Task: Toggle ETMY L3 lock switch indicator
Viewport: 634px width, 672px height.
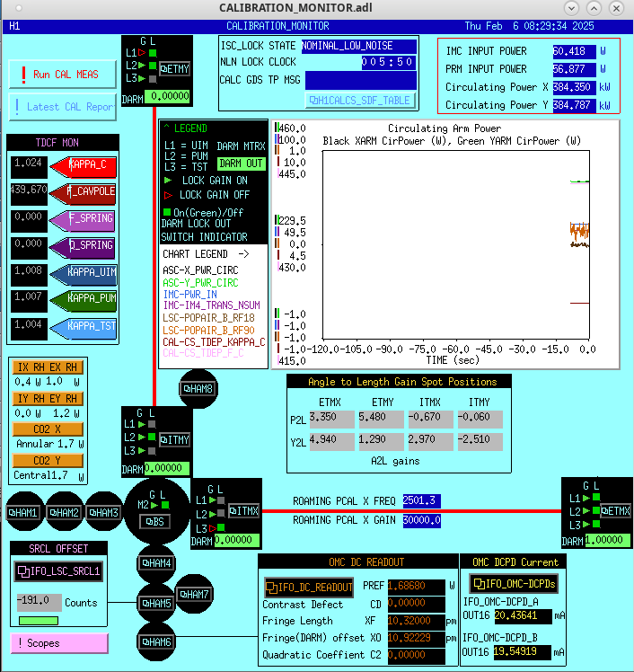Action: pos(153,79)
